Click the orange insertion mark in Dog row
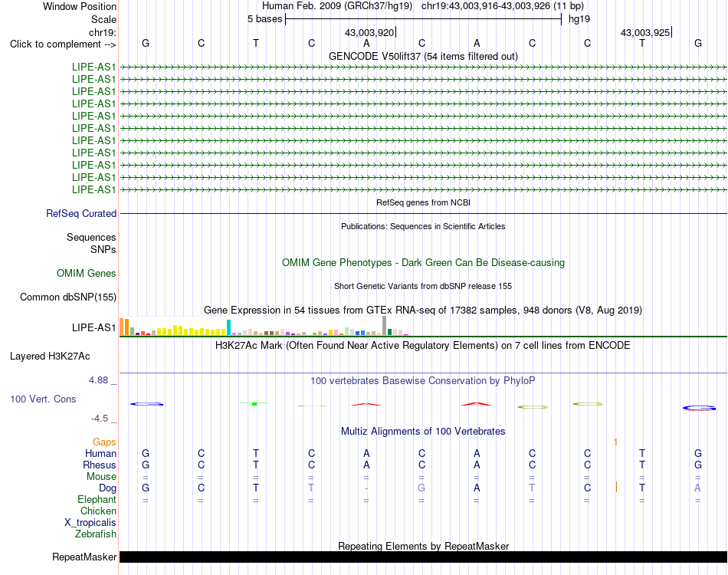 pos(616,488)
